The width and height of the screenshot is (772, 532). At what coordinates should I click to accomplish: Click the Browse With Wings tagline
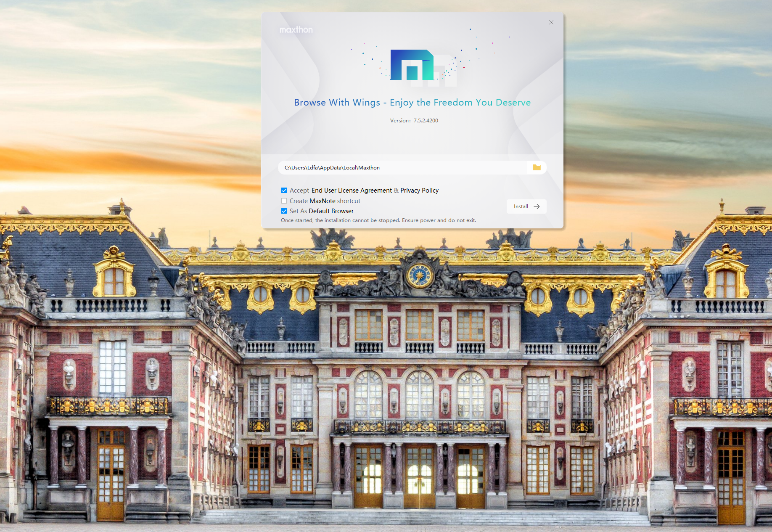point(412,103)
